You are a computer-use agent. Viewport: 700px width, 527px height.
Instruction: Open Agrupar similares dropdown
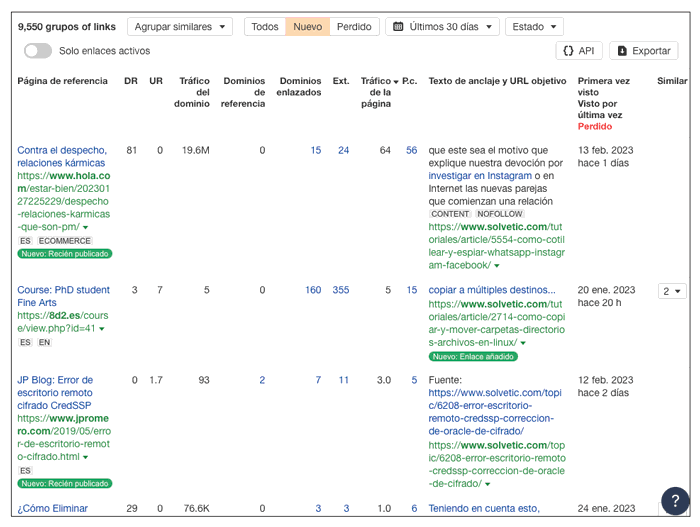179,27
